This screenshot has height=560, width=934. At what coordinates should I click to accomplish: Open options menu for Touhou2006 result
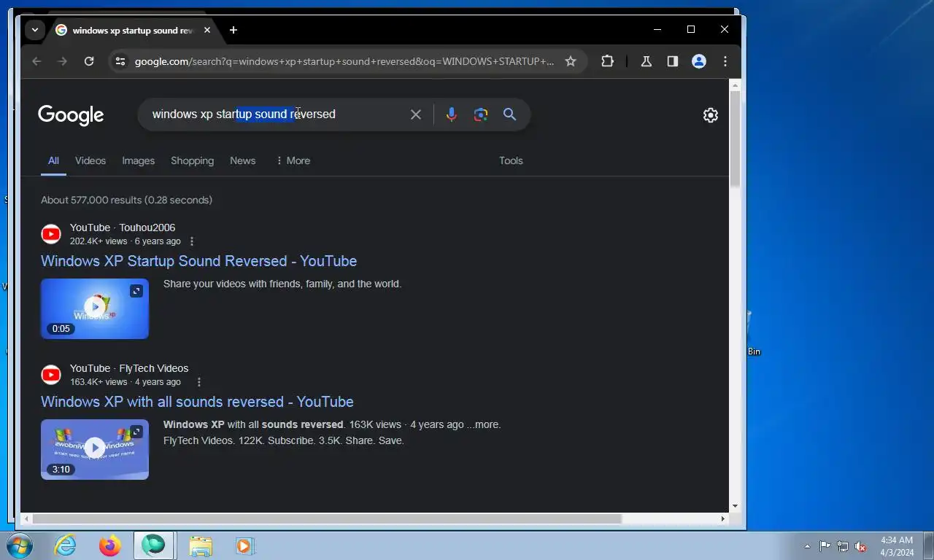(192, 241)
